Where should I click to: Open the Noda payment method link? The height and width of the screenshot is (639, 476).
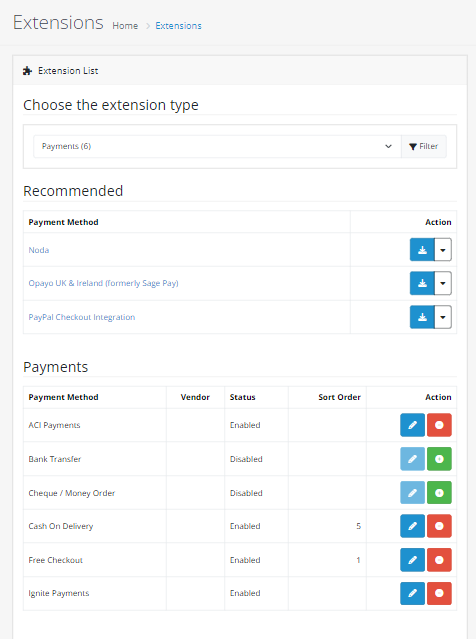coord(39,250)
